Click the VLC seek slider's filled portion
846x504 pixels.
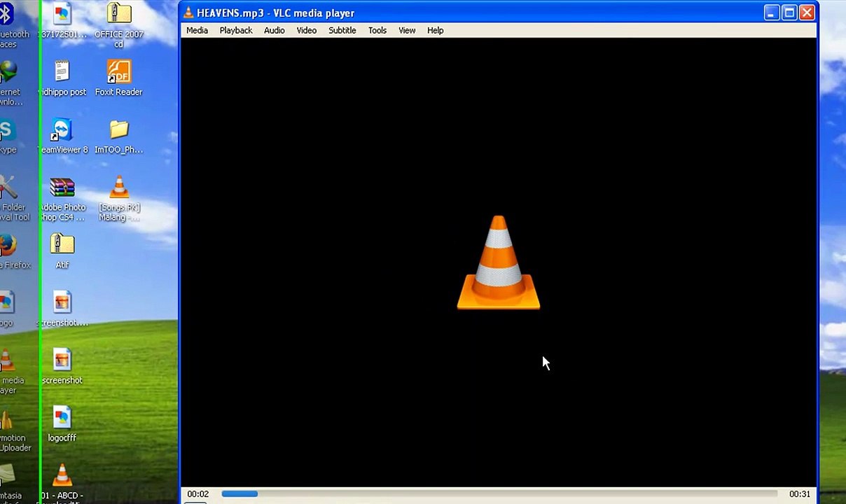point(240,493)
